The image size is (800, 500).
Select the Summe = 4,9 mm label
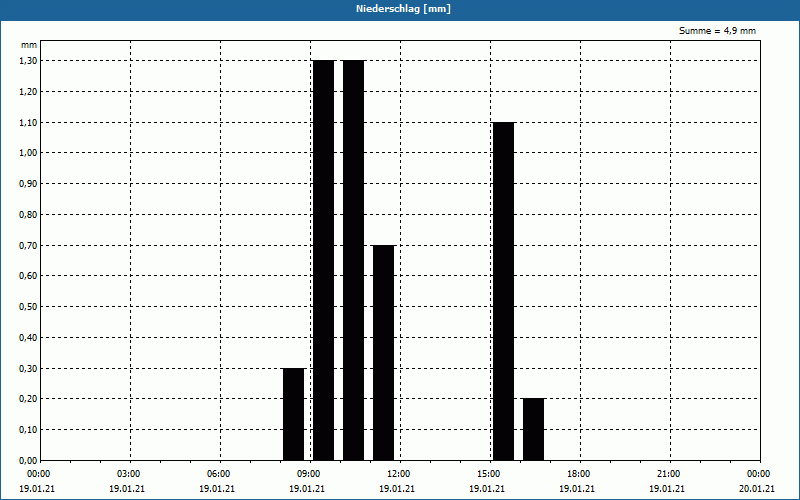coord(717,31)
